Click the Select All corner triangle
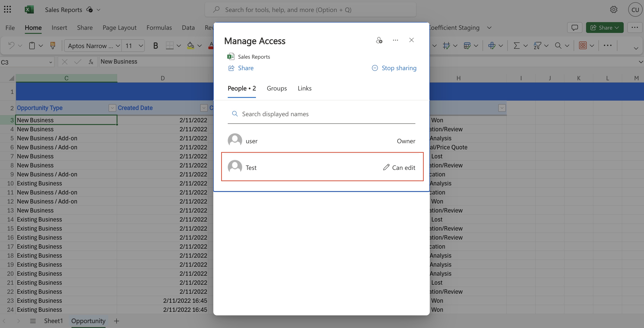Viewport: 644px width, 328px height. pos(11,78)
